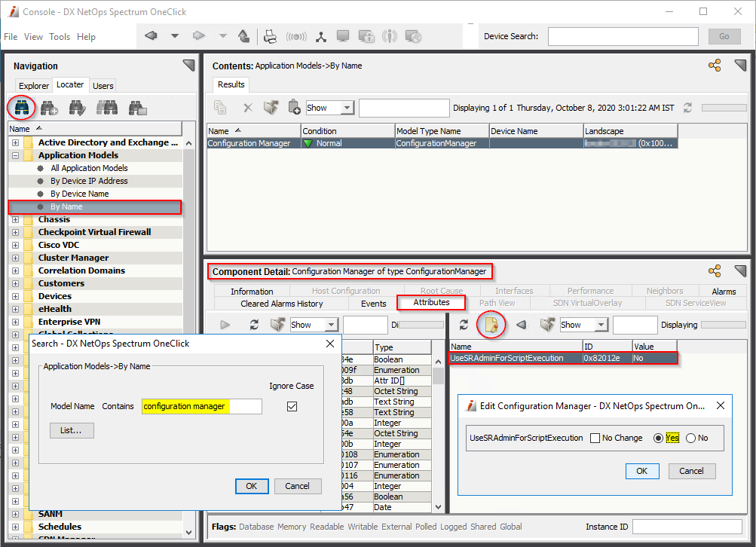The image size is (756, 547).
Task: Click the Device Search input field
Action: point(623,36)
